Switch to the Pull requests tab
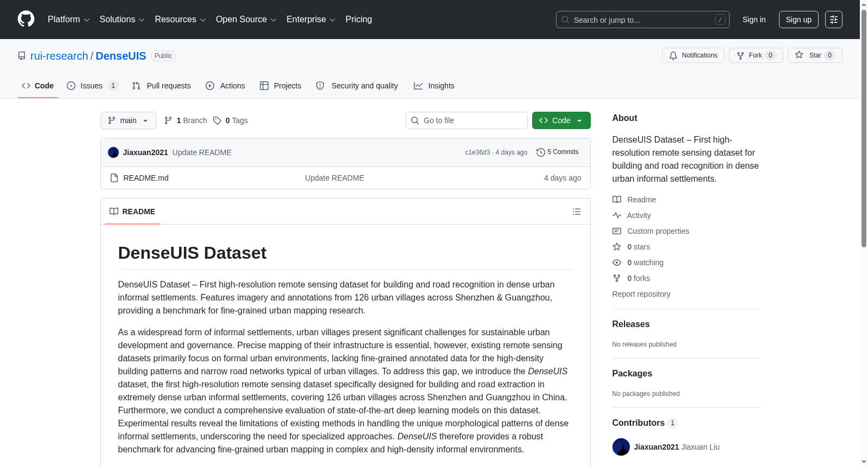 point(162,86)
